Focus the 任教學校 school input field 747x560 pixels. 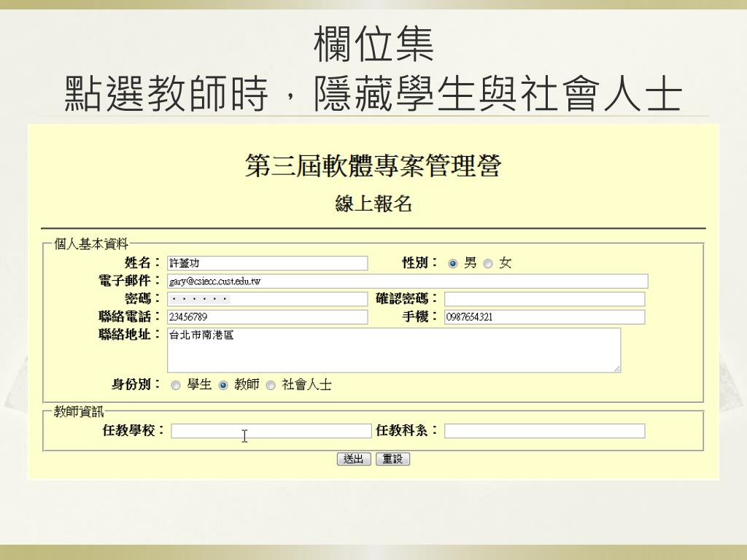coord(271,431)
